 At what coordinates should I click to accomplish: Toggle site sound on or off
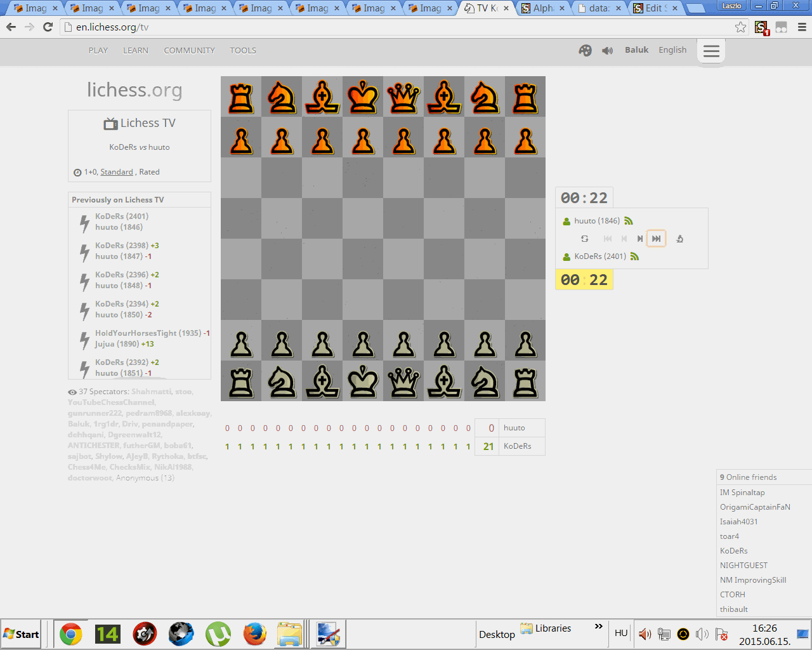[x=608, y=50]
